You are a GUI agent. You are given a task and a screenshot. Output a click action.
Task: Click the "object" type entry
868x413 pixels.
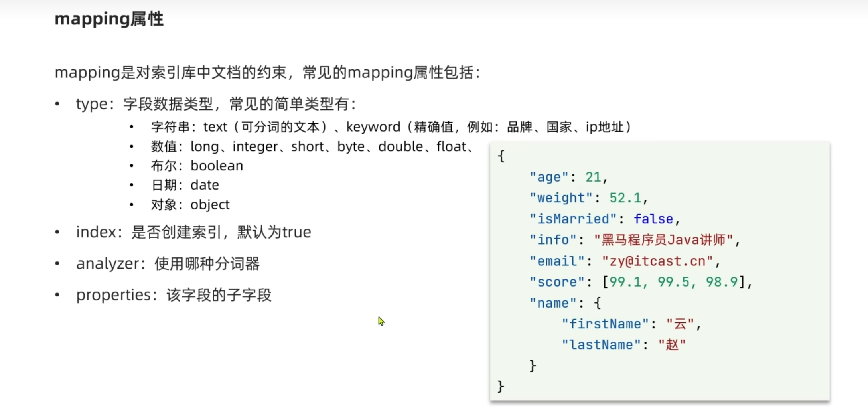click(210, 205)
